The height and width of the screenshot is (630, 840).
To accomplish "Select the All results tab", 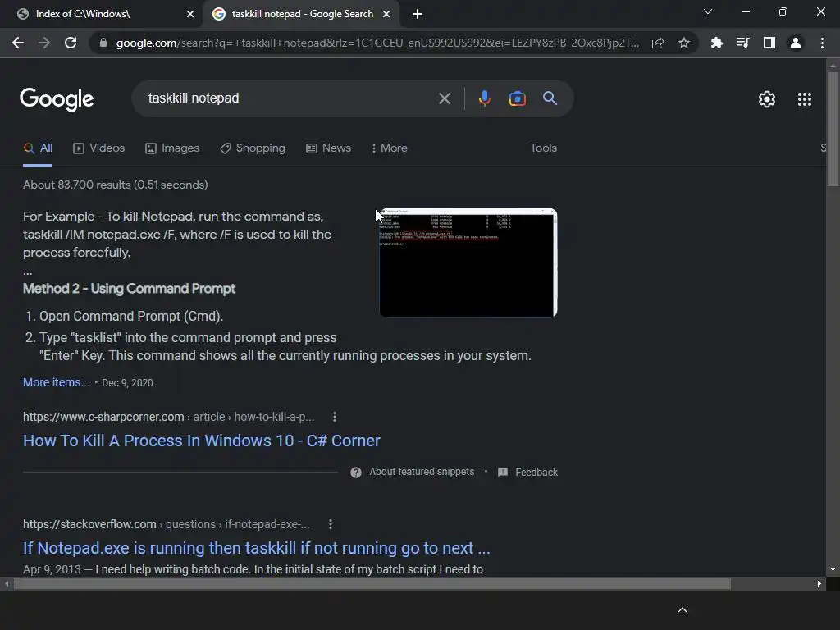I will point(38,148).
